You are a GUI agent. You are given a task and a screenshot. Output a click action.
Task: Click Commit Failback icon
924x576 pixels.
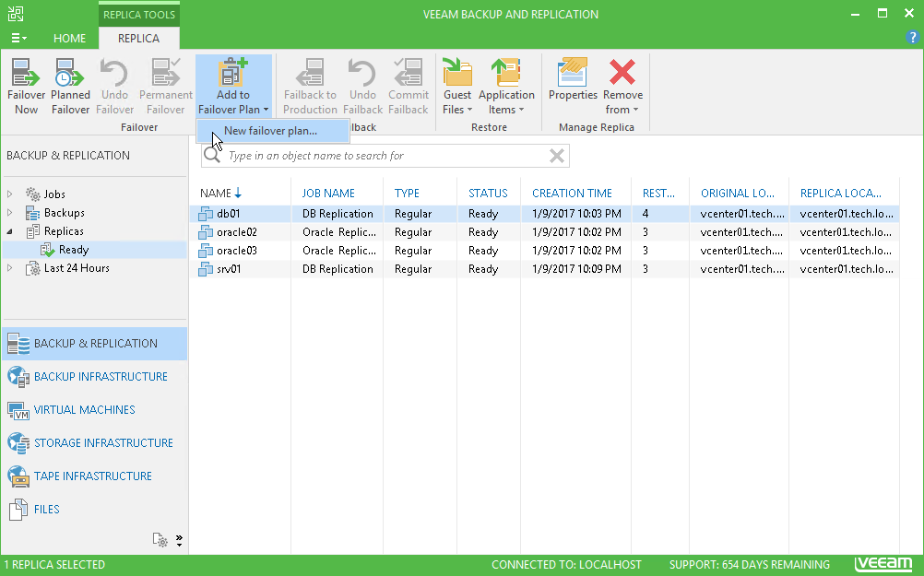coord(409,73)
